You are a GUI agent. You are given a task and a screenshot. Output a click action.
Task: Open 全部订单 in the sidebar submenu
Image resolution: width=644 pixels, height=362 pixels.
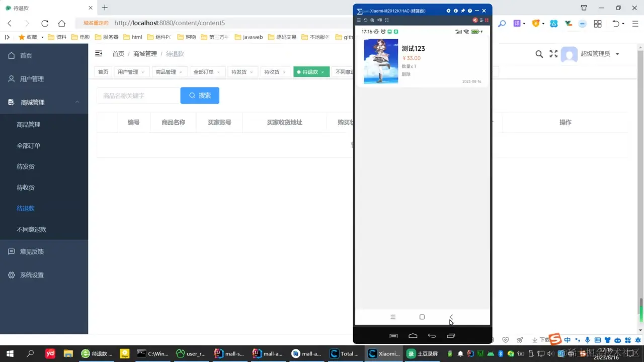pos(44,145)
